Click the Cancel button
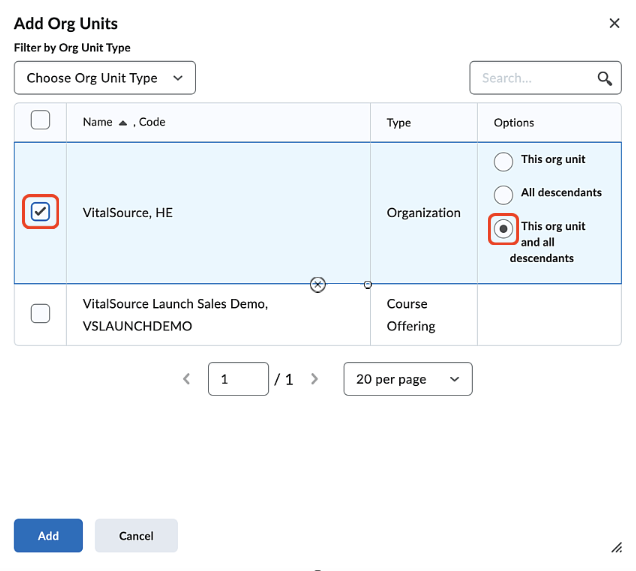 pos(136,536)
